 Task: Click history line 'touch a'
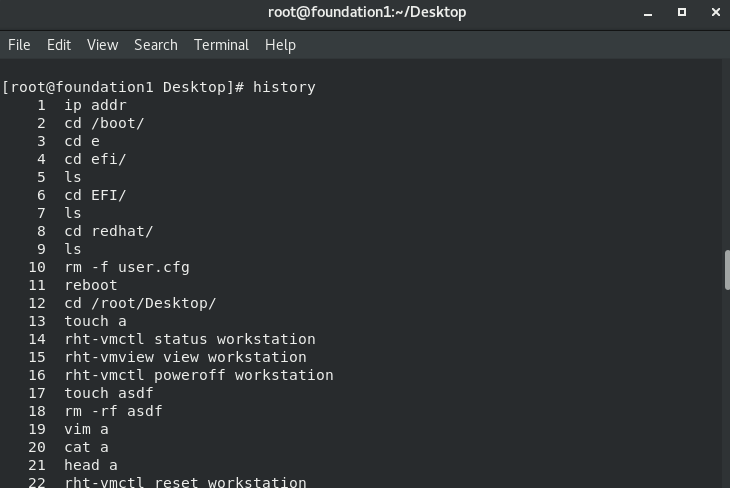[x=95, y=321]
